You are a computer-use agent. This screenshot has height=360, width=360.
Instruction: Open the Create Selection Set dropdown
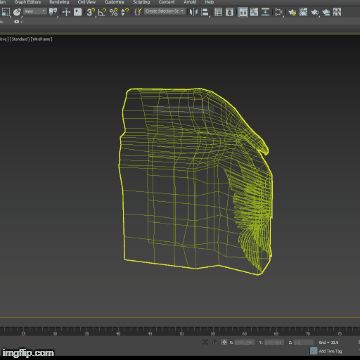tap(165, 11)
